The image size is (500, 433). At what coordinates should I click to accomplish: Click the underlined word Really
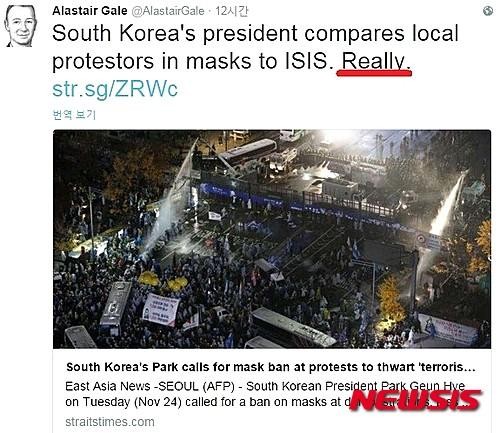click(x=374, y=62)
